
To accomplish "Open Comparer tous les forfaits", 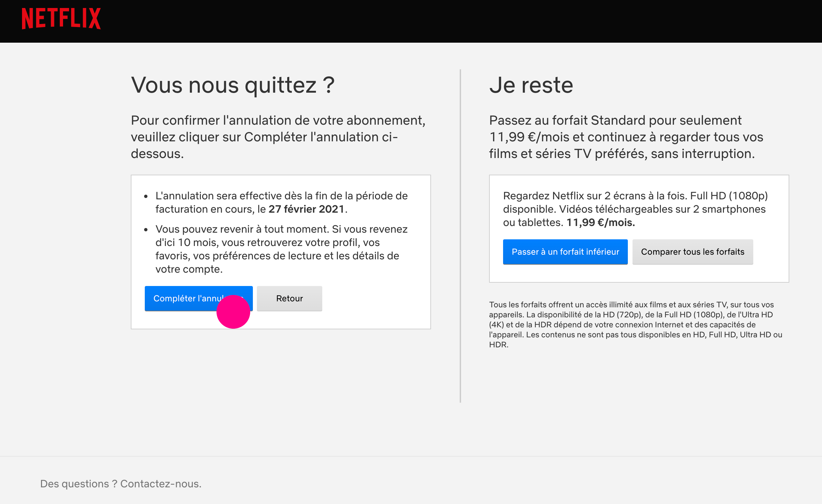I will 693,252.
